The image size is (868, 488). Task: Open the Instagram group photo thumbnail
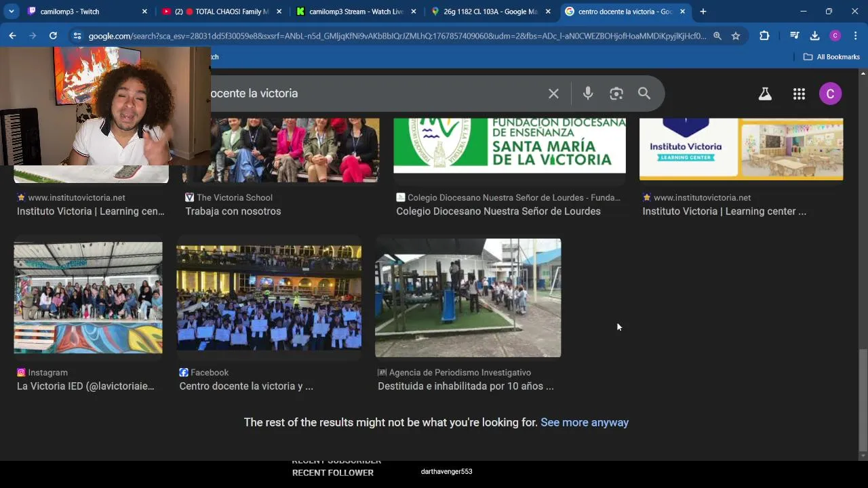coord(88,298)
